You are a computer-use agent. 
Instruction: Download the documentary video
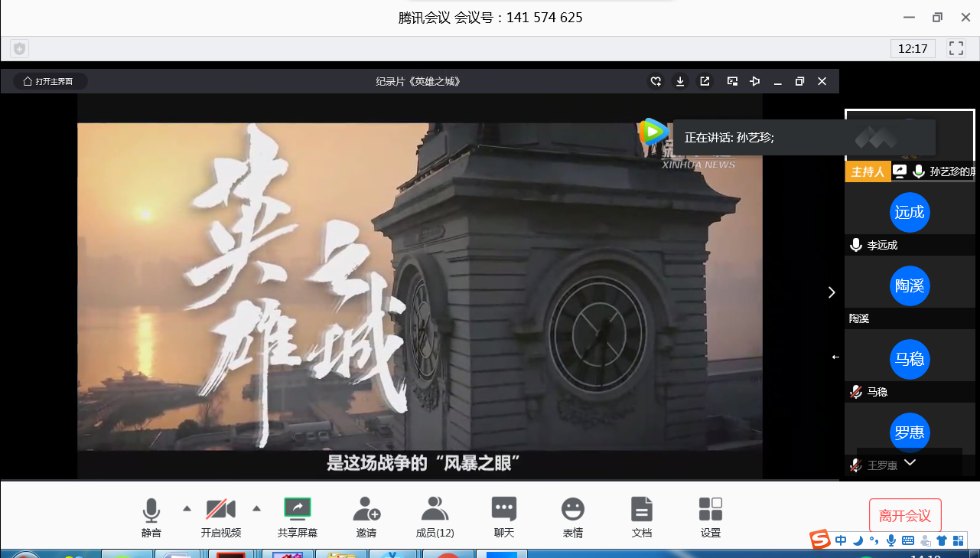(680, 81)
